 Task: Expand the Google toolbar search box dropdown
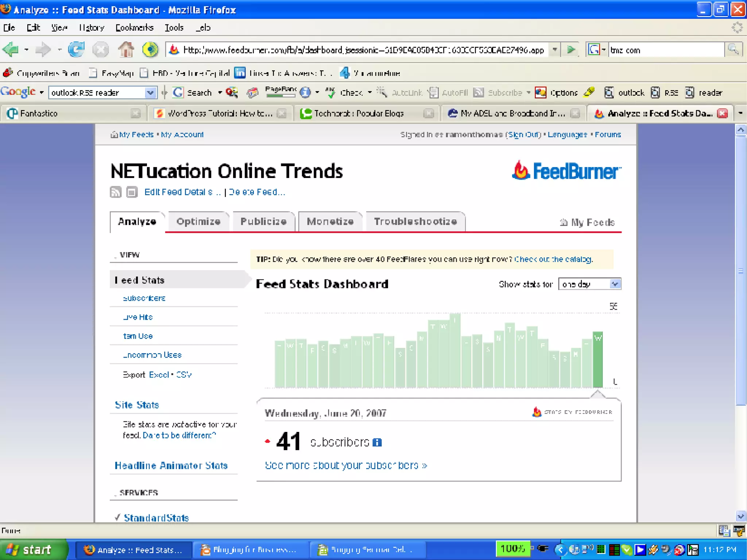coord(150,93)
